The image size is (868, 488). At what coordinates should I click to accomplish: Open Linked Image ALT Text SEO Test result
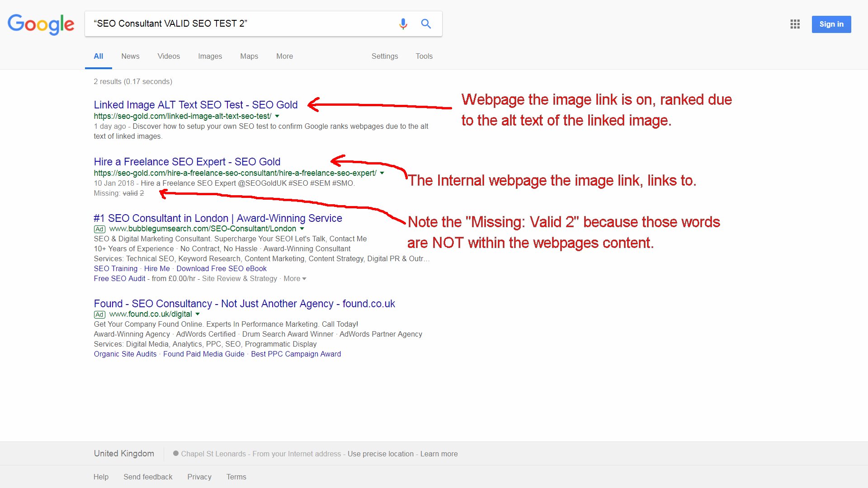pyautogui.click(x=196, y=105)
